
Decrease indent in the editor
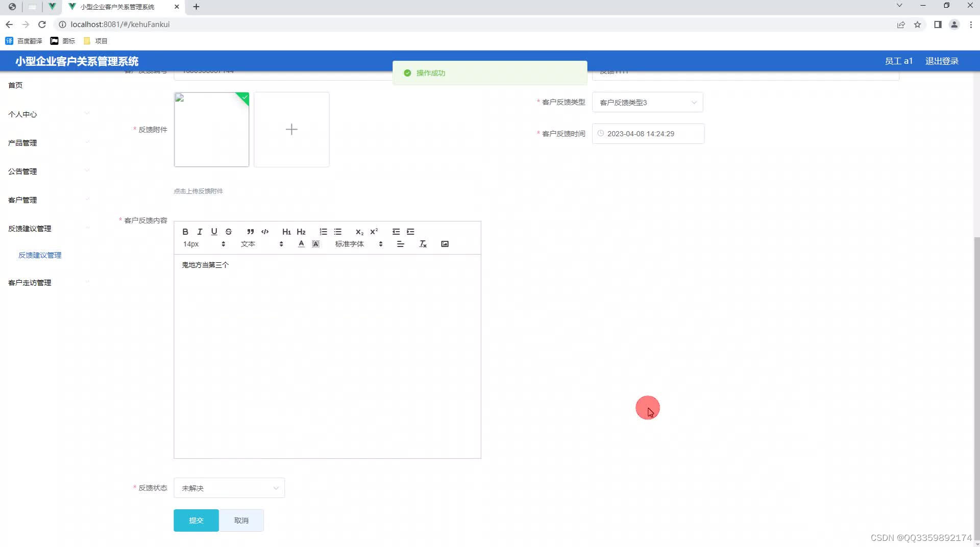(396, 232)
